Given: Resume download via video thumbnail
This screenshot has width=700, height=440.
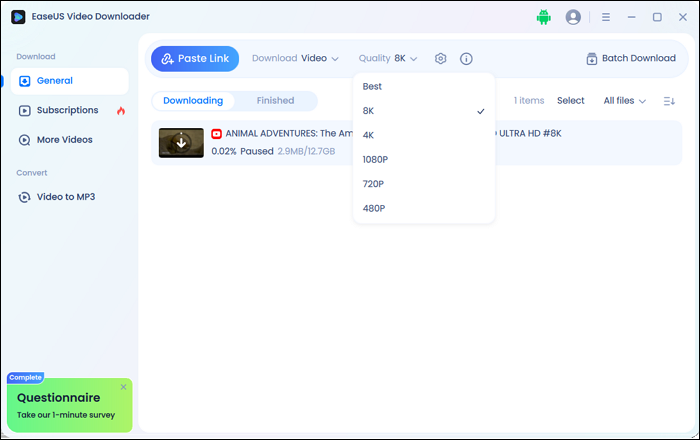Looking at the screenshot, I should pyautogui.click(x=181, y=143).
